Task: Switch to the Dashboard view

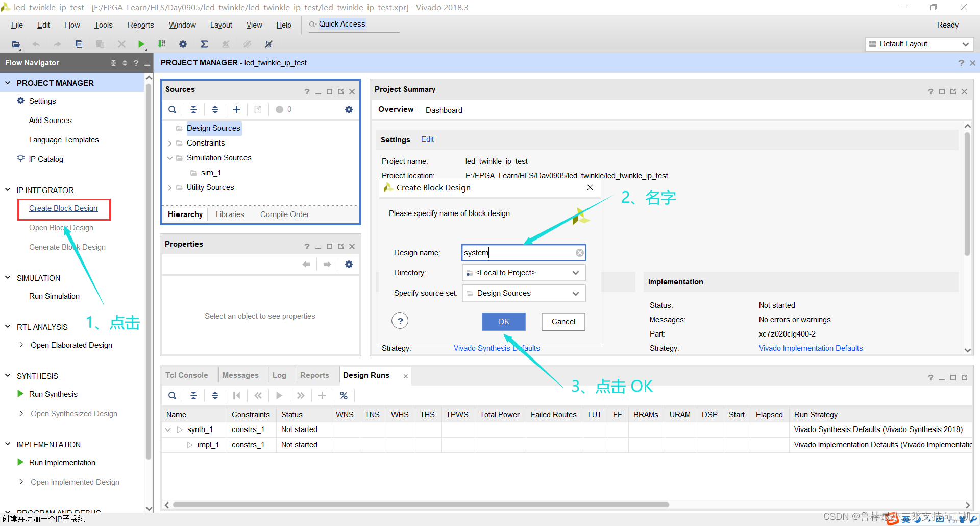Action: point(444,110)
